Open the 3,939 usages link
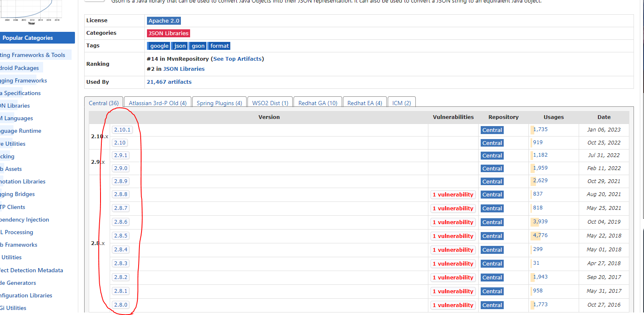The height and width of the screenshot is (315, 644). pos(540,222)
